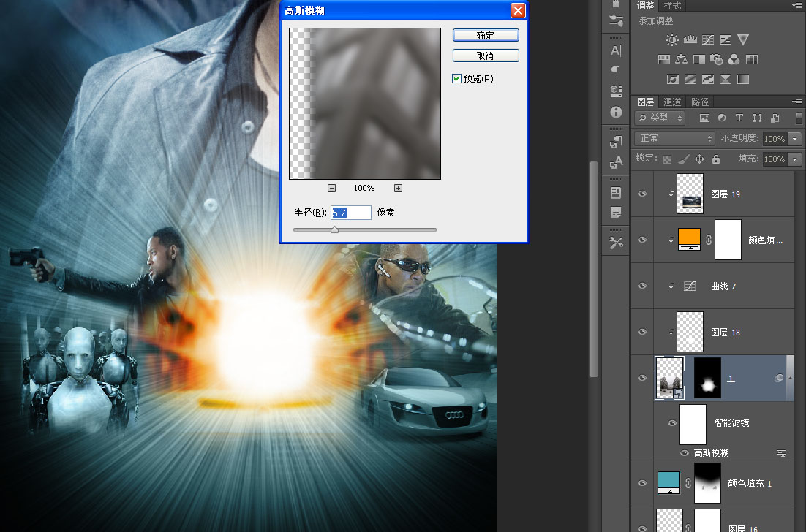Viewport: 806px width, 532px height.
Task: Confirm Gaussian Blur with 确定
Action: pos(486,35)
